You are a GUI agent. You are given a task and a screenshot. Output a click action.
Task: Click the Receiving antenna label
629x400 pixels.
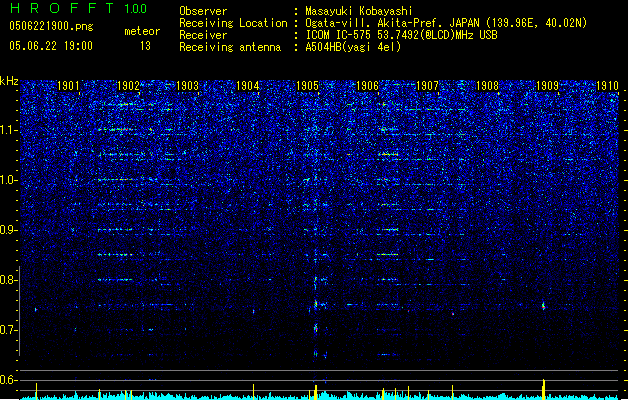pyautogui.click(x=230, y=47)
